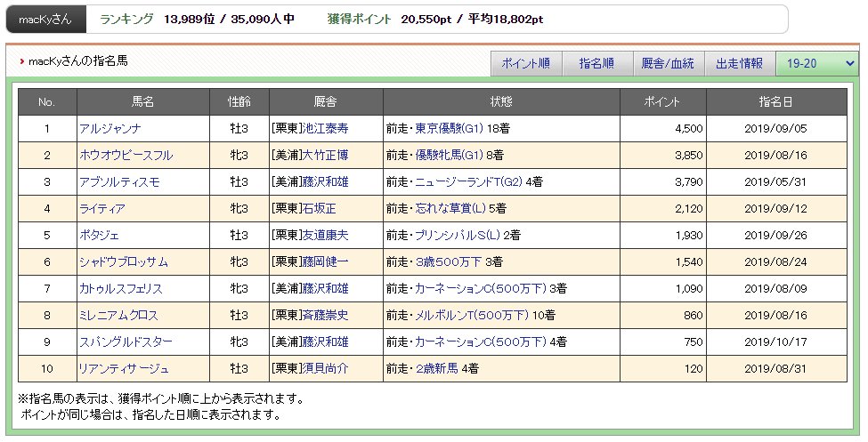Image resolution: width=868 pixels, height=442 pixels.
Task: Open race 2歳新馬 link
Action: [437, 368]
